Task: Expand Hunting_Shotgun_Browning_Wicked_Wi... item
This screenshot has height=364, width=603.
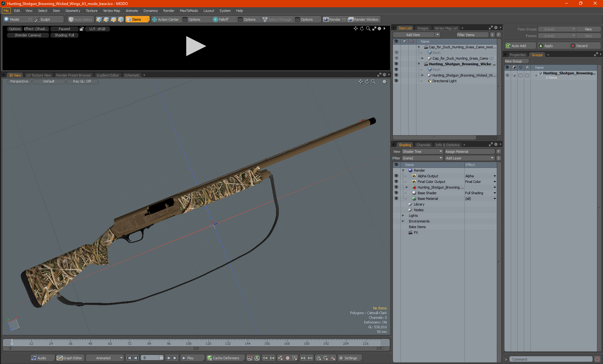Action: point(422,75)
